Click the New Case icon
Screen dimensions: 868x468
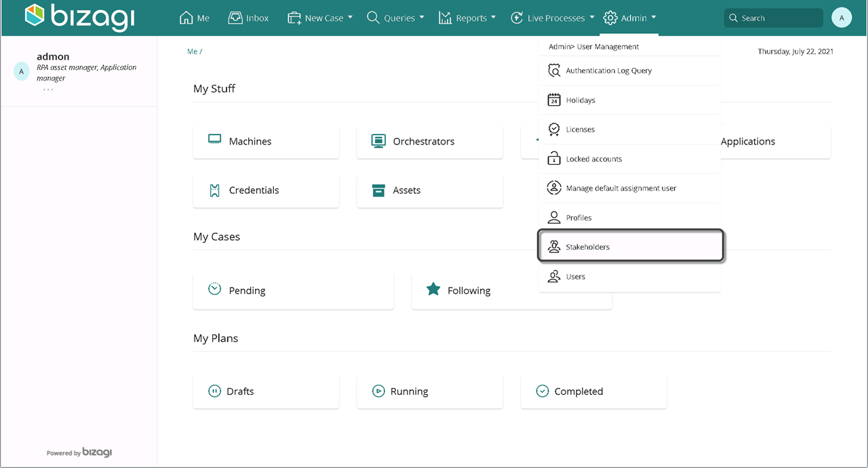pos(294,18)
